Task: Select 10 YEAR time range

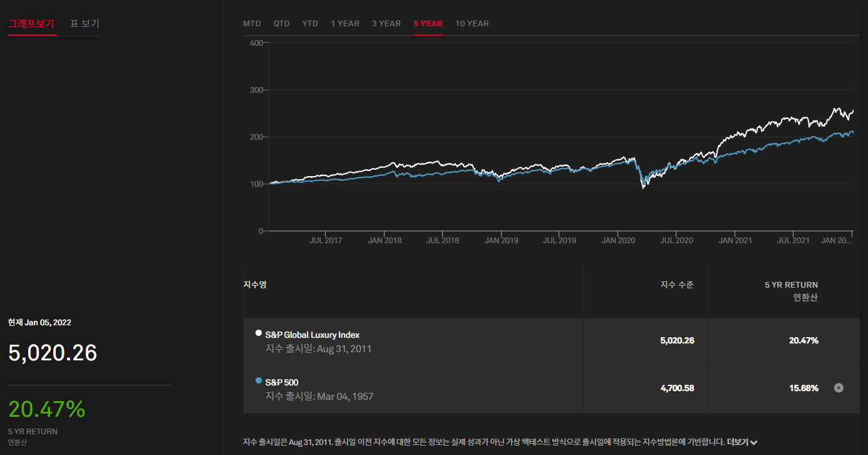Action: pos(472,24)
